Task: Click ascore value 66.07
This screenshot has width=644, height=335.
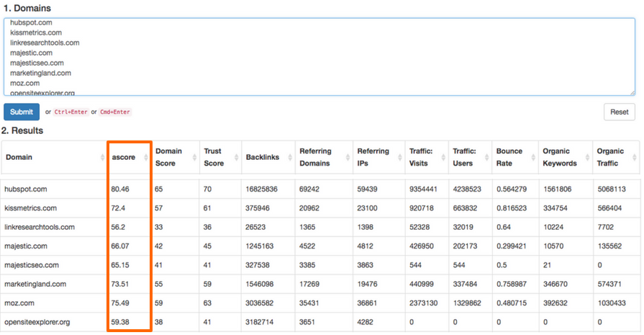Action: [120, 246]
